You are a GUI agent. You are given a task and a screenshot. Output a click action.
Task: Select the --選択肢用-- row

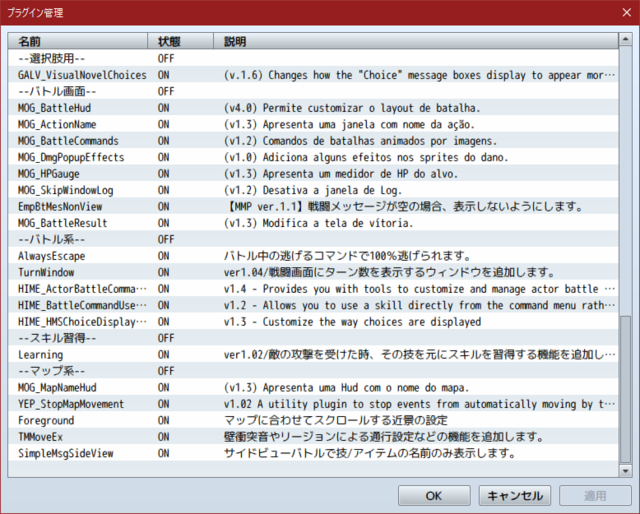point(313,58)
